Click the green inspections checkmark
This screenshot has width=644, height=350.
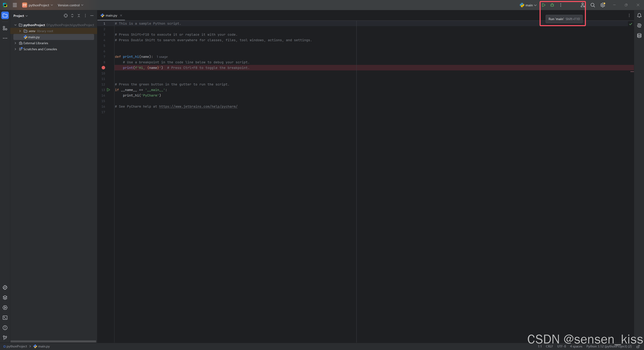(x=631, y=24)
